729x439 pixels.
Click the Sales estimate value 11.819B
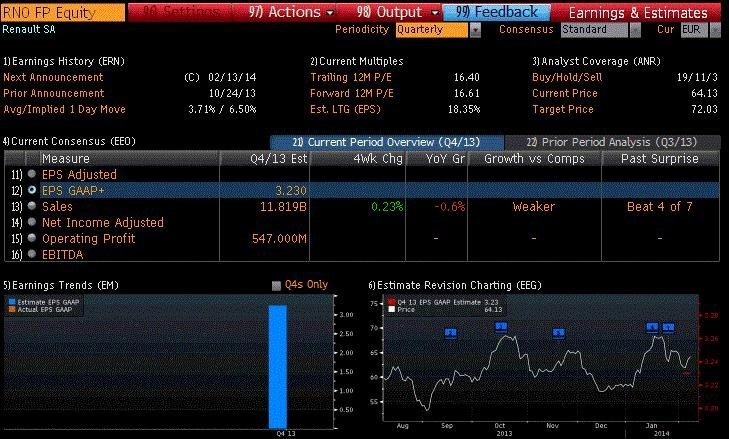coord(283,206)
